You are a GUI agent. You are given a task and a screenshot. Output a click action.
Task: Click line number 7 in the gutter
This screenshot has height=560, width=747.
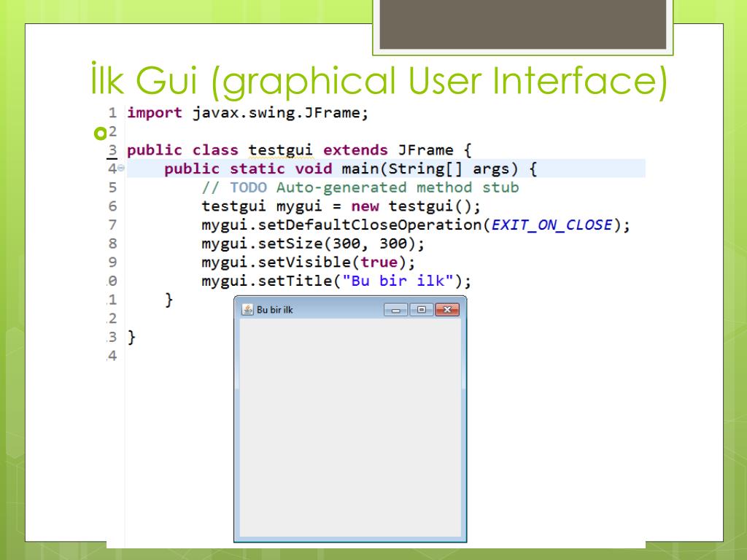tap(112, 225)
